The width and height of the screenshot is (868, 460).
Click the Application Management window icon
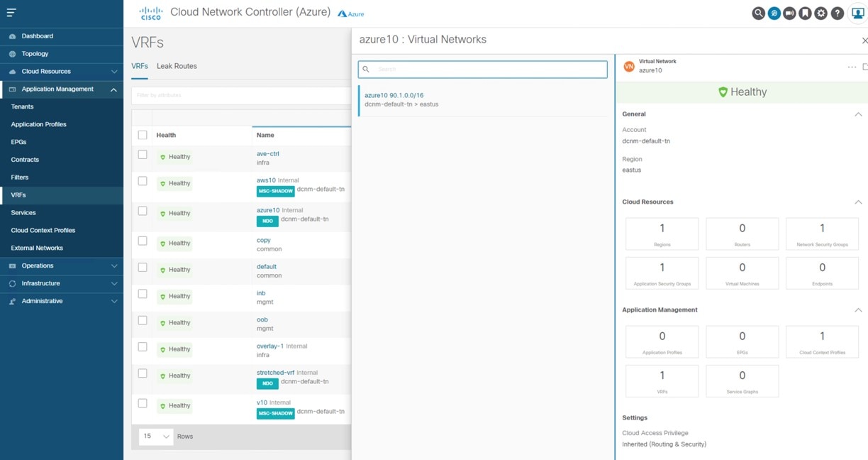tap(13, 89)
